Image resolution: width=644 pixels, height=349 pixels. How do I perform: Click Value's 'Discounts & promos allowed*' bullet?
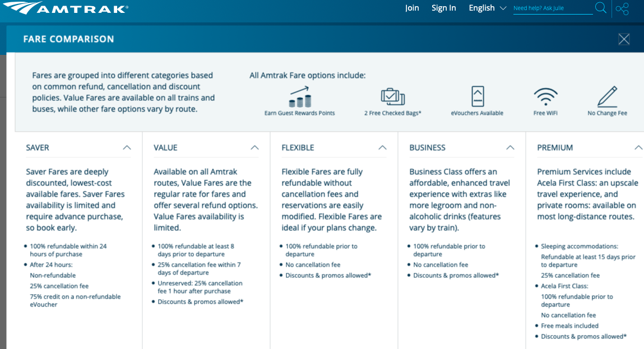(201, 302)
